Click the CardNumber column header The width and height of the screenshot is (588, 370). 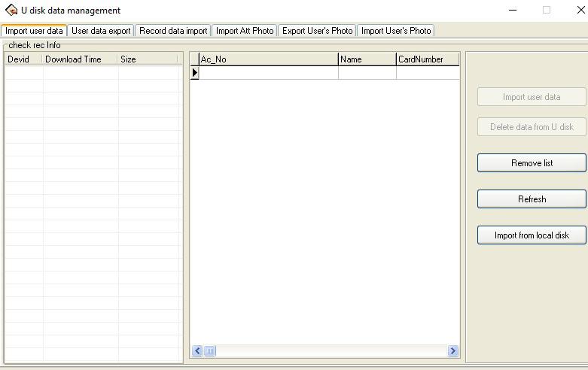[x=428, y=59]
